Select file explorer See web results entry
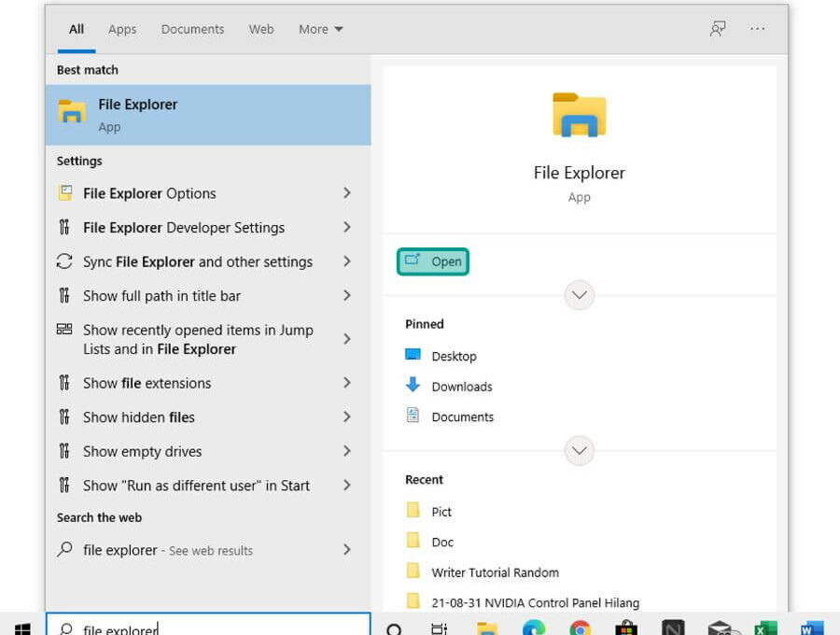The image size is (840, 635). tap(208, 549)
